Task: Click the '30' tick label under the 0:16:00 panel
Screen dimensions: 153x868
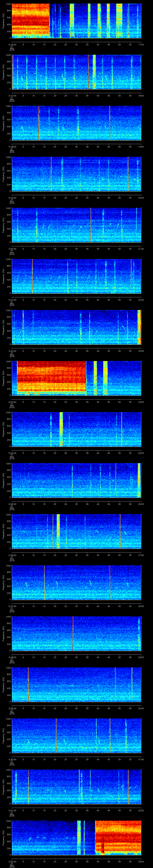Action: click(77, 44)
